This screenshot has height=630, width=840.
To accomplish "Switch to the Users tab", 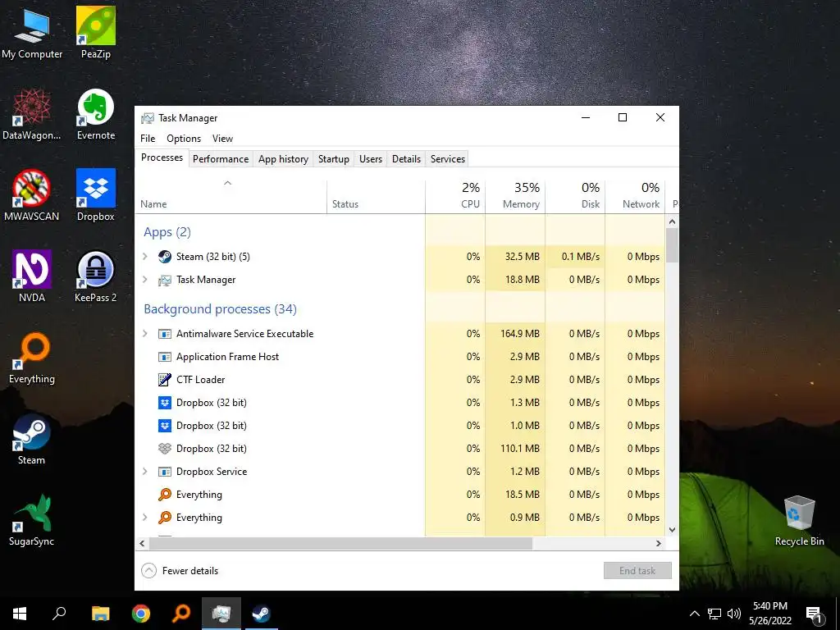I will (371, 159).
